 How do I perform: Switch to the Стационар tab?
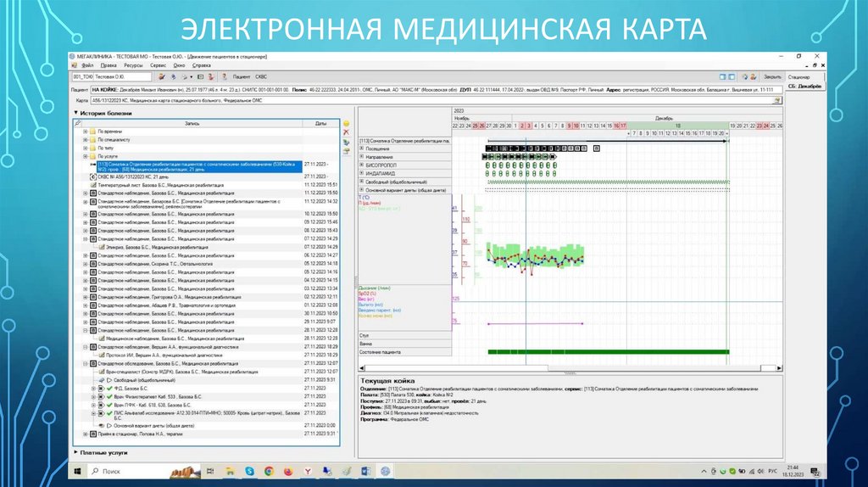[x=800, y=77]
